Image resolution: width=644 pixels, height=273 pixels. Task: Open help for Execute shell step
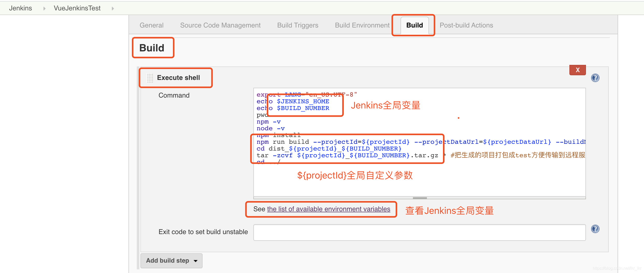pyautogui.click(x=595, y=78)
